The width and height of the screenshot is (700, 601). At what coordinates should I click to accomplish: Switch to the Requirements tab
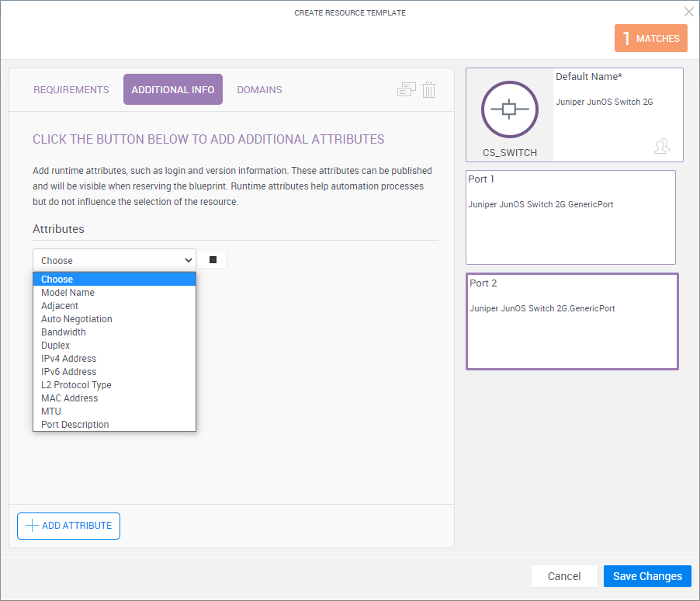click(x=71, y=89)
